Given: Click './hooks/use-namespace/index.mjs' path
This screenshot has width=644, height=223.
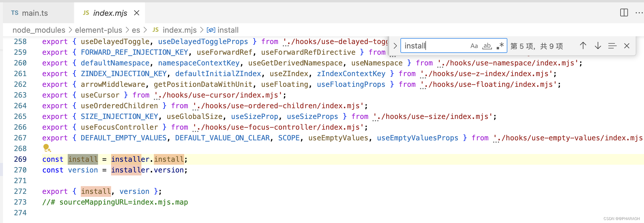Looking at the screenshot, I should [508, 63].
